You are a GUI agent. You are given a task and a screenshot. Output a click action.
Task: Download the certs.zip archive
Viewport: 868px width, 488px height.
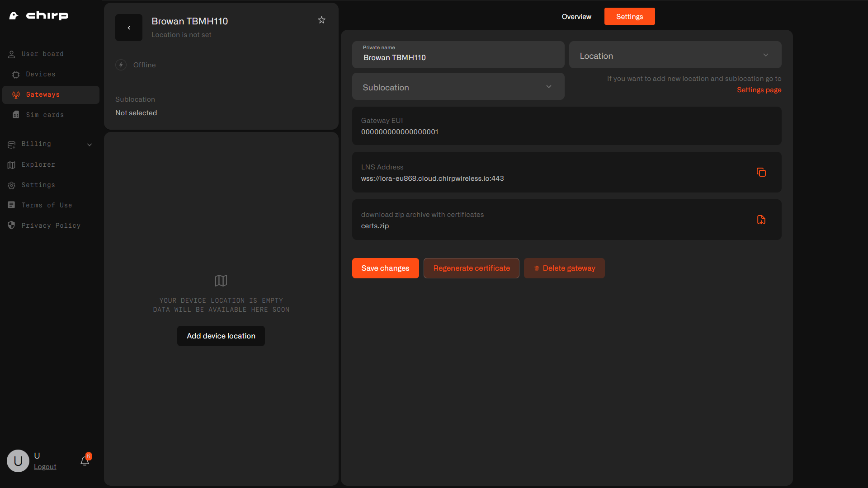[x=761, y=220]
